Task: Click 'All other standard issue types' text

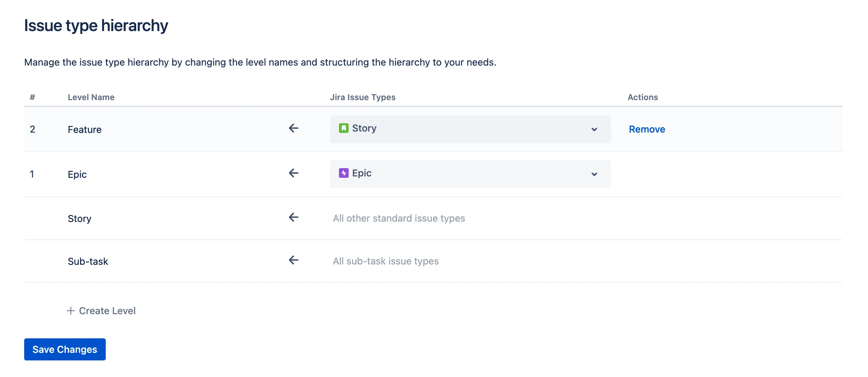Action: [x=399, y=218]
